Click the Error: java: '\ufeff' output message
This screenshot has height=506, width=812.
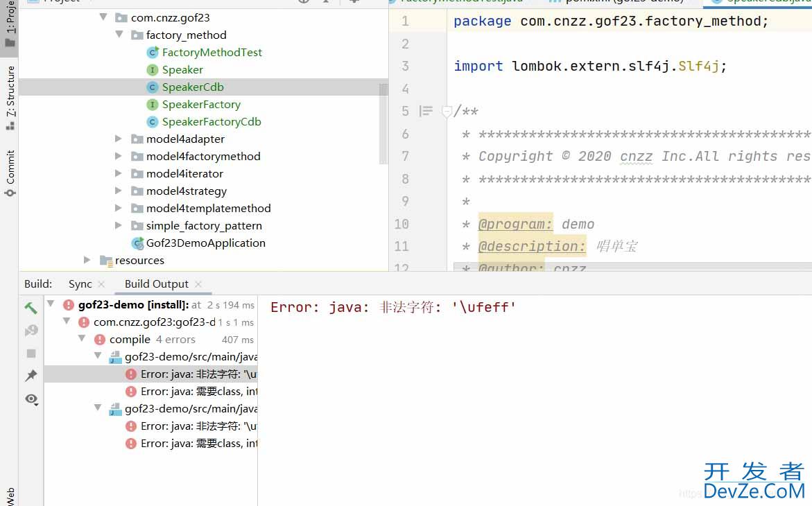(x=393, y=307)
